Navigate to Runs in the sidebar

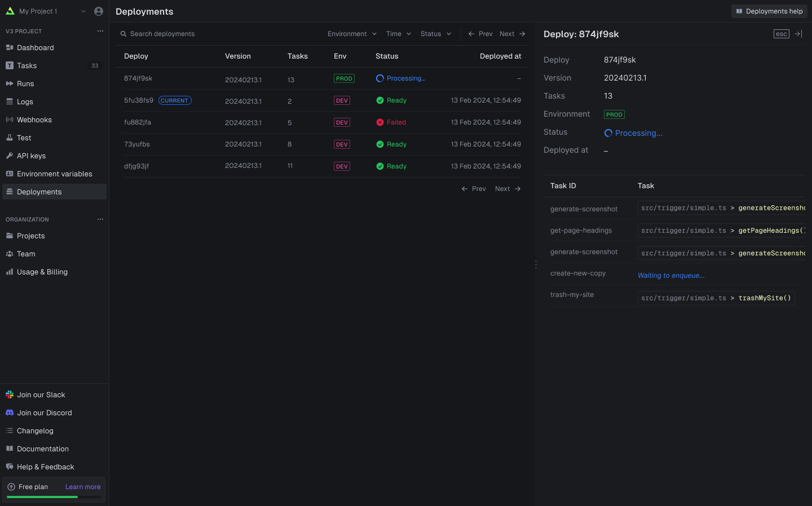pyautogui.click(x=25, y=84)
